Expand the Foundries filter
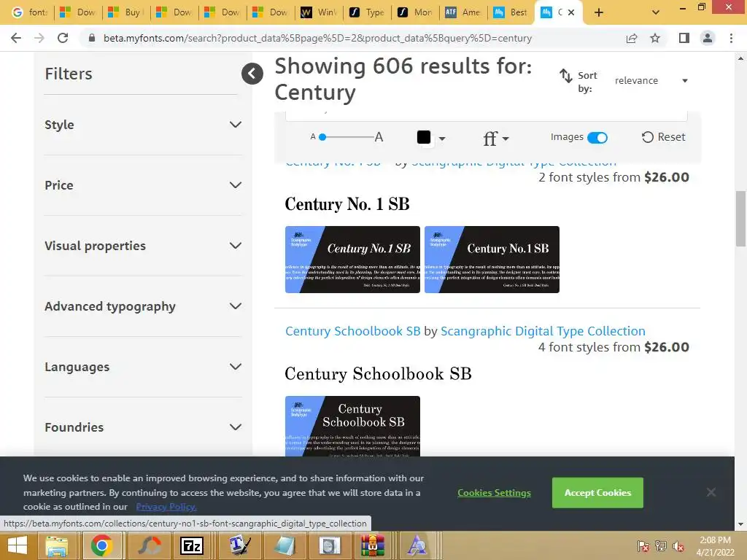 [x=143, y=427]
